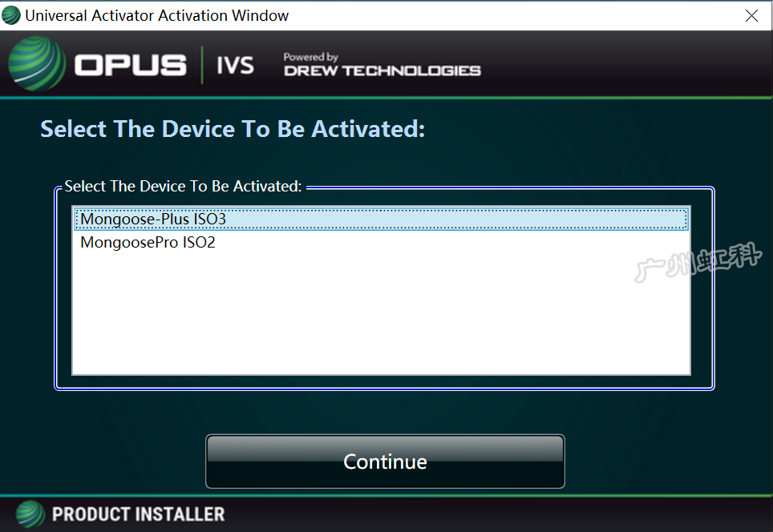Click the watermark text beside device list

698,261
